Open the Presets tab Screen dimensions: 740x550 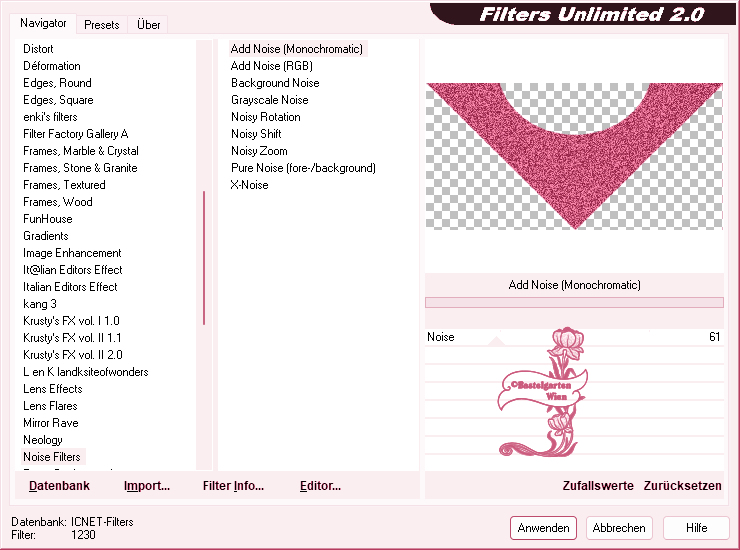(101, 25)
